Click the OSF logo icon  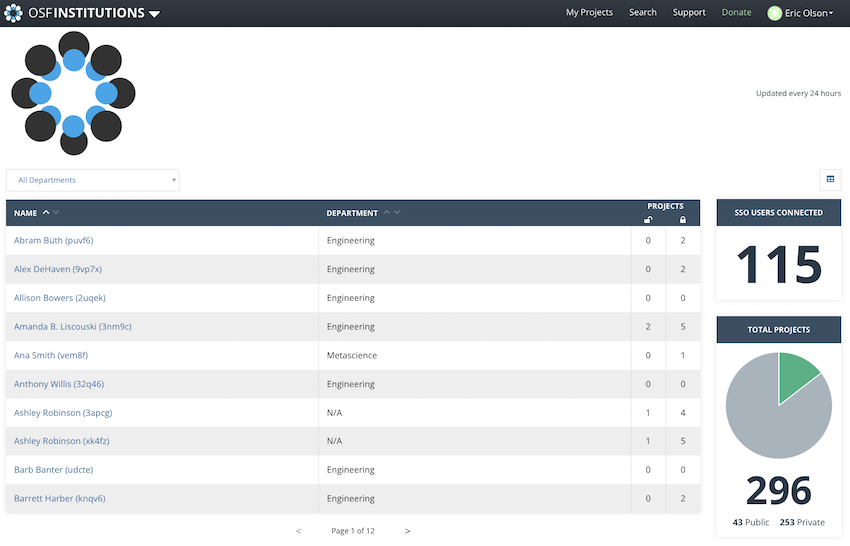(14, 13)
